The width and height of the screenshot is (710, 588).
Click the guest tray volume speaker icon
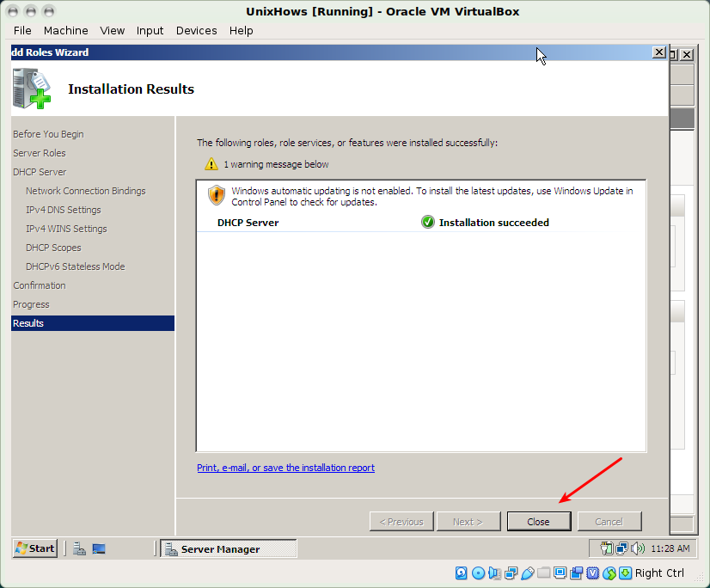(638, 548)
